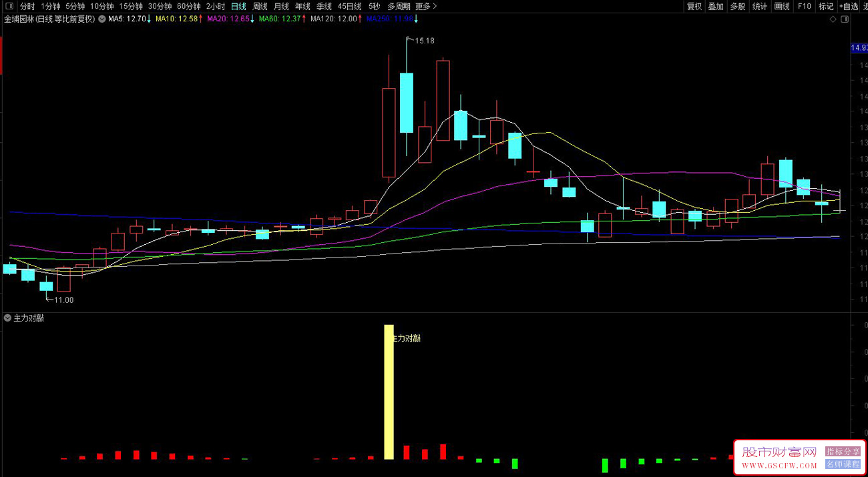Viewport: 868px width, 477px height.
Task: Click the 主力对敲 sub-chart title
Action: click(x=29, y=318)
